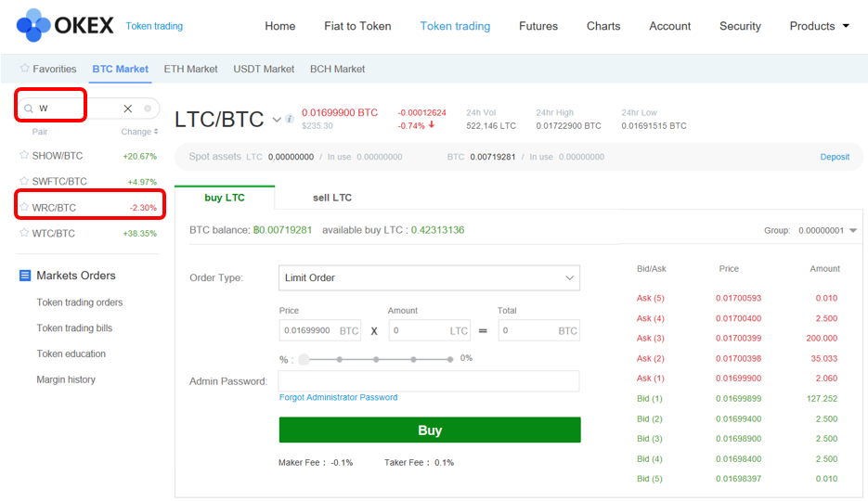This screenshot has height=501, width=868.
Task: Open Token education
Action: coord(71,353)
